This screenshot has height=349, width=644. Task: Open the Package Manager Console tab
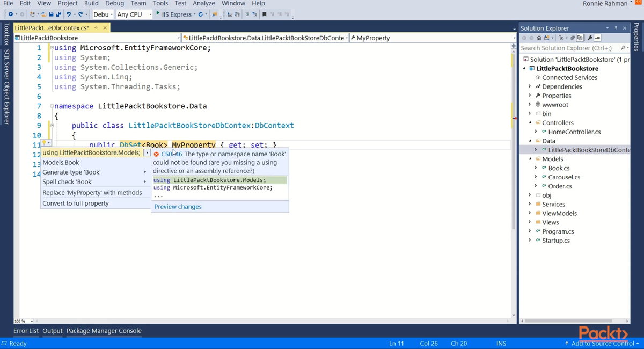104,331
